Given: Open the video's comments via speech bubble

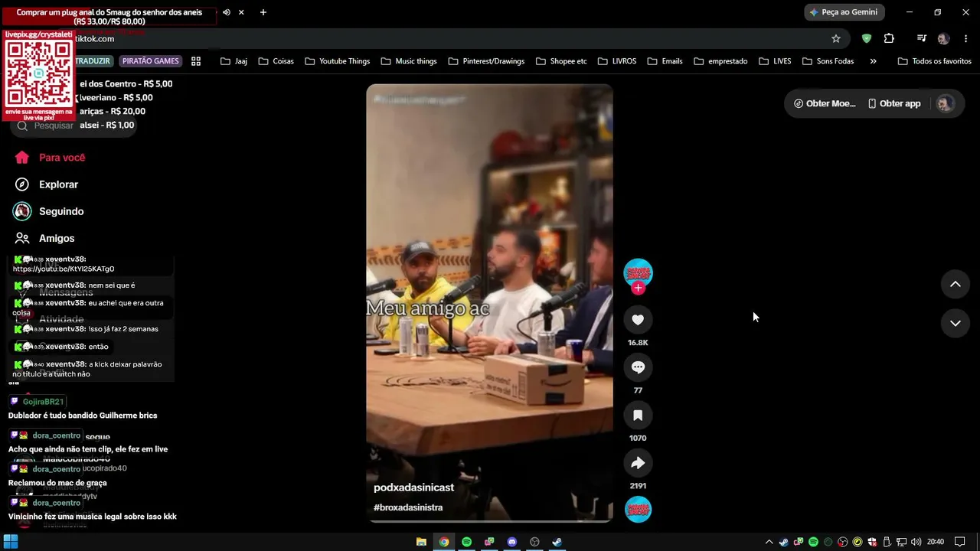Looking at the screenshot, I should click(x=638, y=367).
